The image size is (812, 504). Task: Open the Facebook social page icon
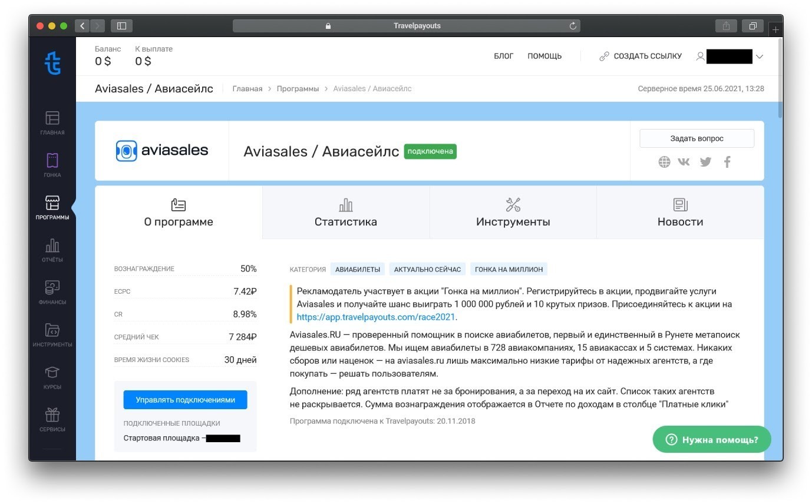pos(727,162)
